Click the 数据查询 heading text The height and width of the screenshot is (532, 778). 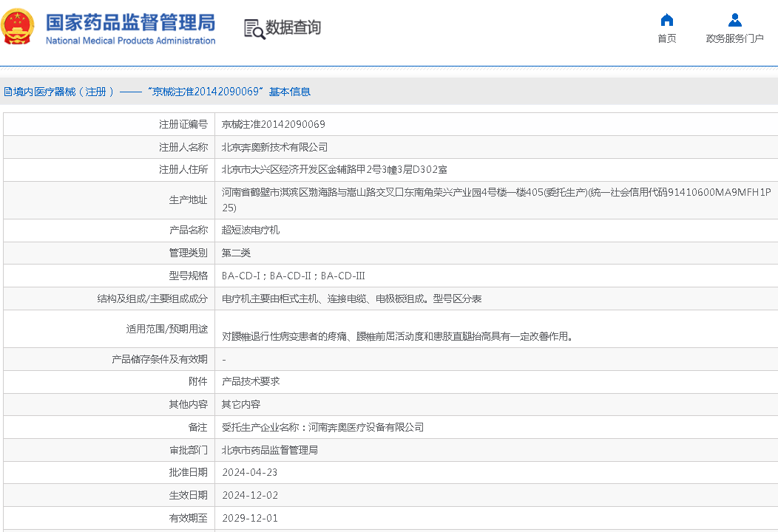click(294, 28)
